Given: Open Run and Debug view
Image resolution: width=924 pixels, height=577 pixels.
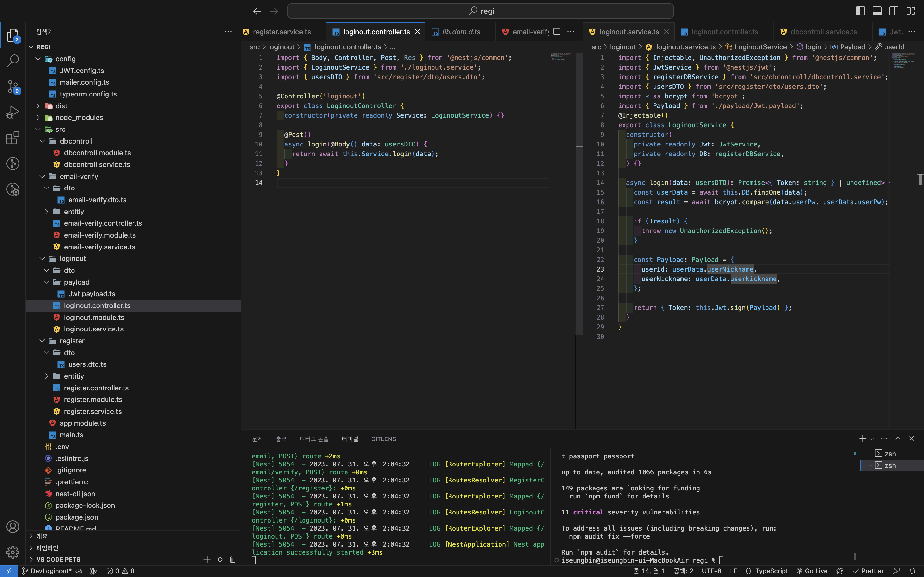Looking at the screenshot, I should pos(13,112).
